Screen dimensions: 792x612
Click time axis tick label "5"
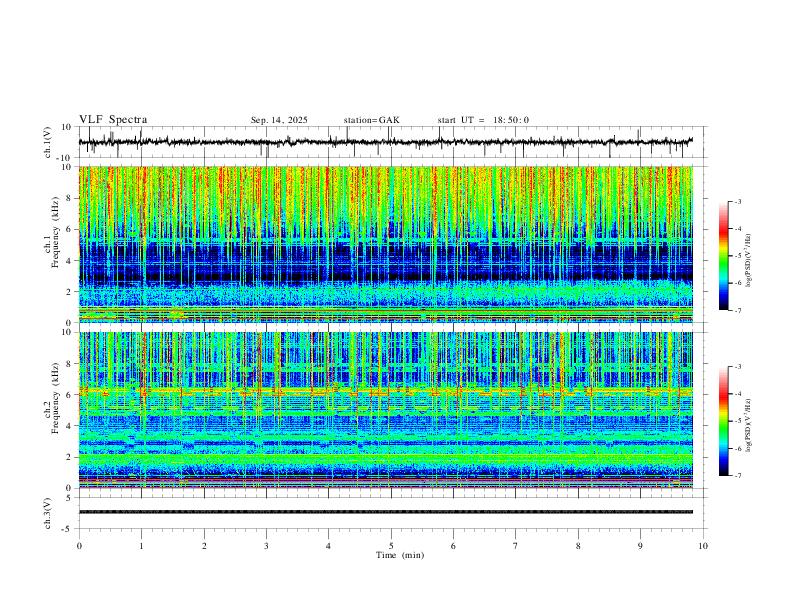coord(391,546)
